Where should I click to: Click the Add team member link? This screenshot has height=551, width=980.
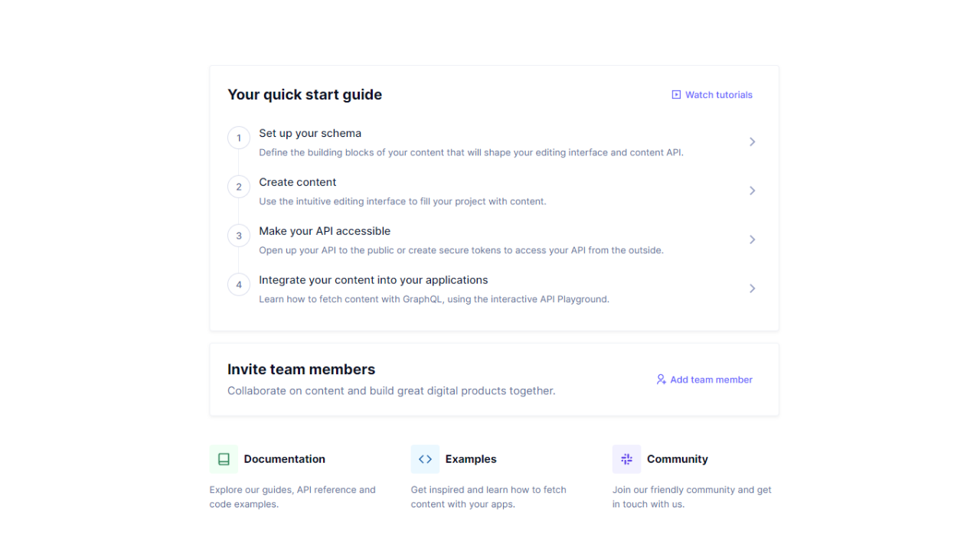point(704,380)
